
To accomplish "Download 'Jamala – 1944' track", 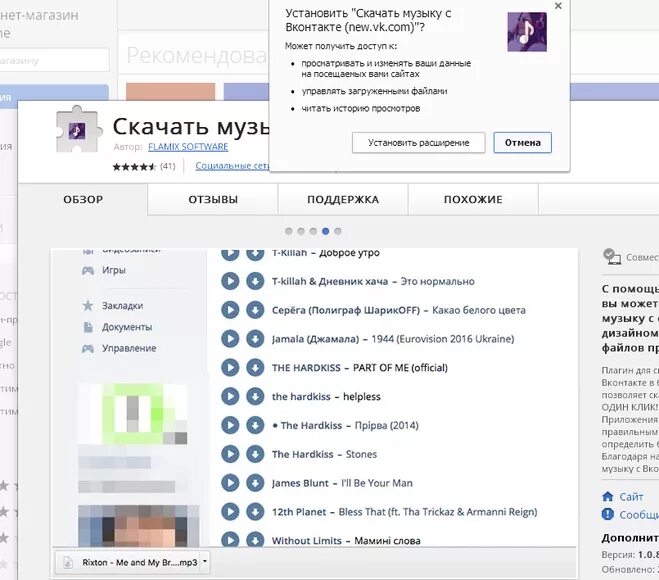I will click(255, 339).
